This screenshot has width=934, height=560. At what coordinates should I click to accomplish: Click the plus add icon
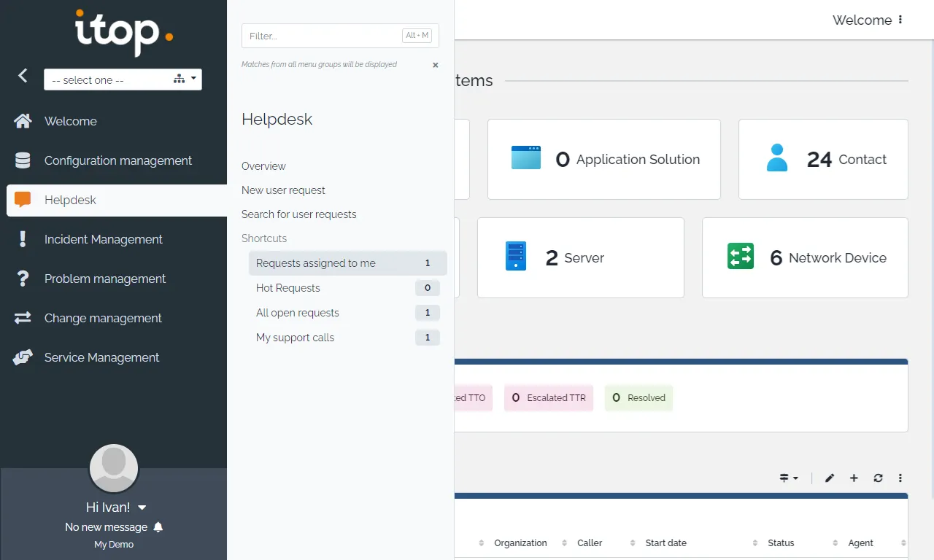coord(854,478)
